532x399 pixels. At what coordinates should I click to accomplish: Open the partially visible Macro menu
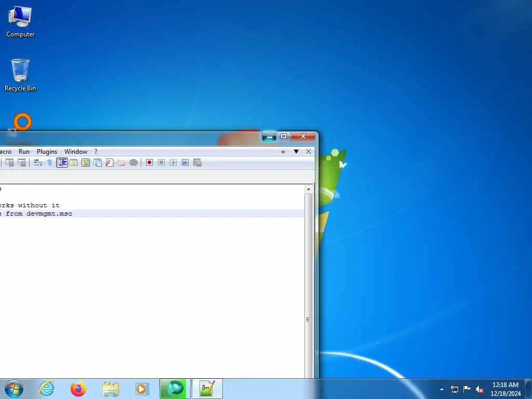pyautogui.click(x=6, y=152)
